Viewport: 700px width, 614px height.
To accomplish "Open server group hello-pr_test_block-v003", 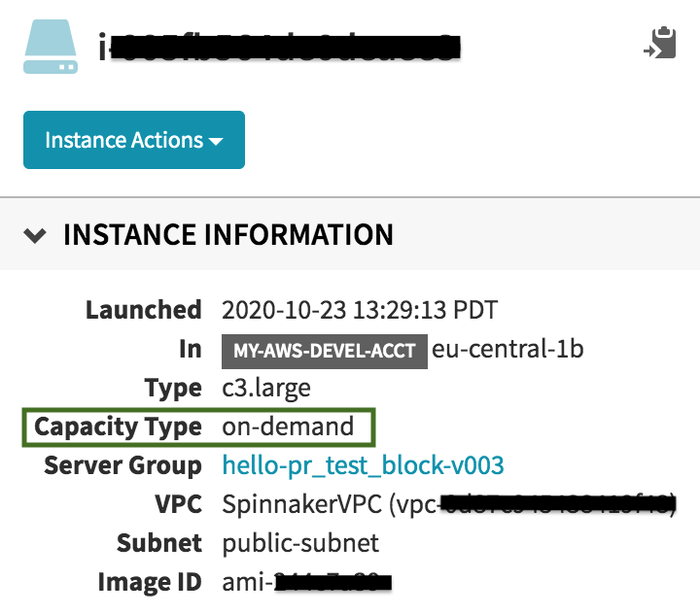I will pos(363,465).
